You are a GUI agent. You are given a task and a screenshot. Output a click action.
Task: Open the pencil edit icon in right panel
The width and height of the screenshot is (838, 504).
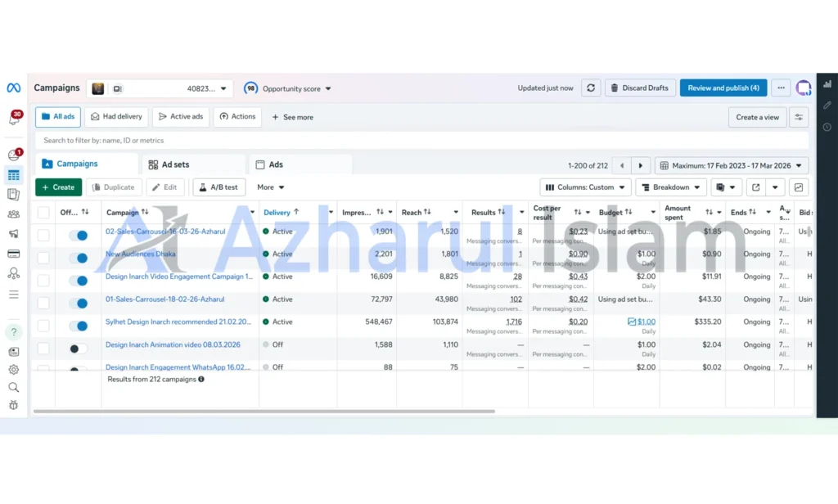tap(827, 106)
